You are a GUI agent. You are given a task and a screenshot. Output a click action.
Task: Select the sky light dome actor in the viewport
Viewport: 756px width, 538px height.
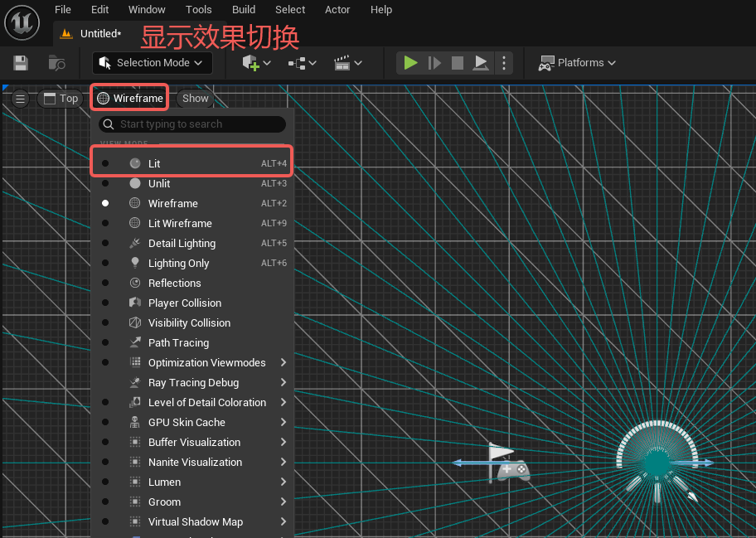point(657,460)
